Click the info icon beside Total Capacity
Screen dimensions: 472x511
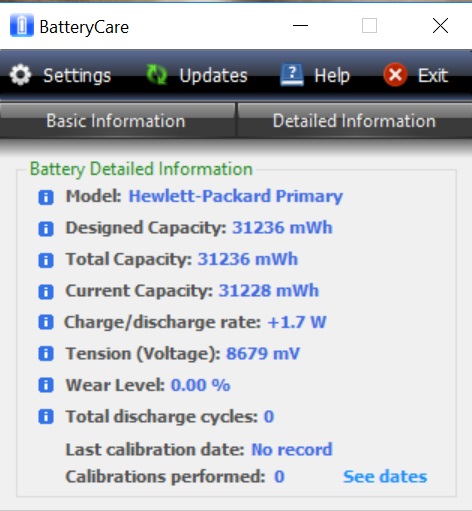pyautogui.click(x=46, y=260)
